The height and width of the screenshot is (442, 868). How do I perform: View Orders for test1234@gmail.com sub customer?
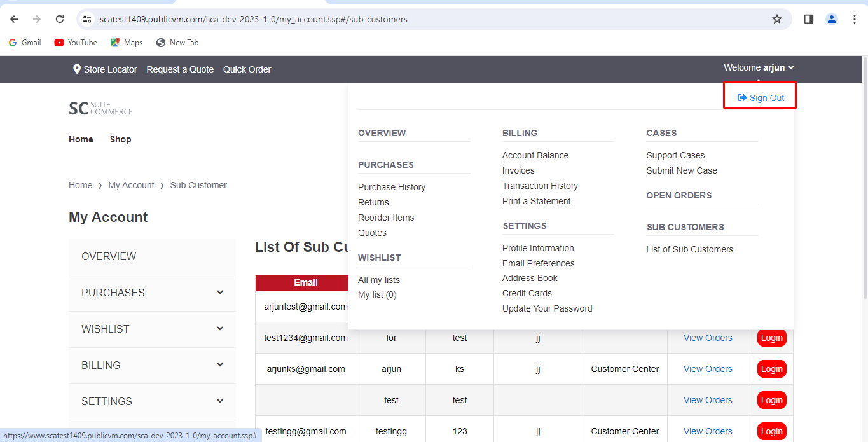tap(707, 338)
